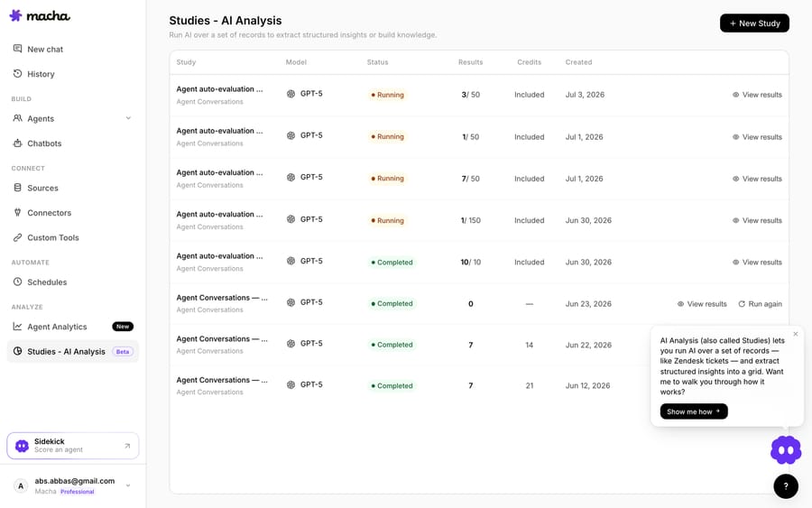Screen dimensions: 812x508
Task: View results for the 7/50 study
Action: coord(757,179)
